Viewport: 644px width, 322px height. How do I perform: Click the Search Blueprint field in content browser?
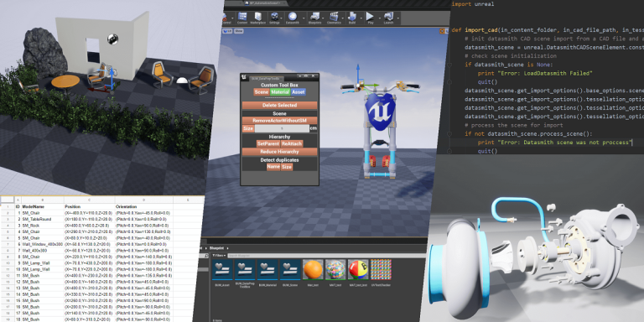click(327, 256)
